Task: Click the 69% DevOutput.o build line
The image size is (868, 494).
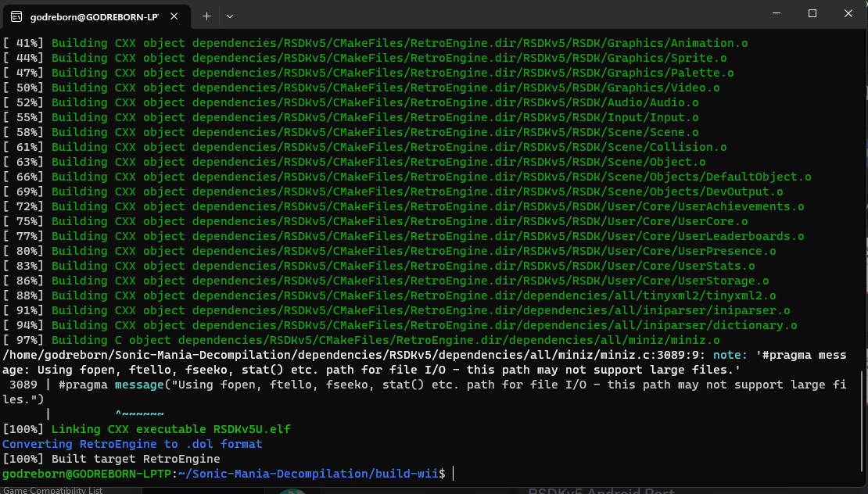Action: pos(393,192)
